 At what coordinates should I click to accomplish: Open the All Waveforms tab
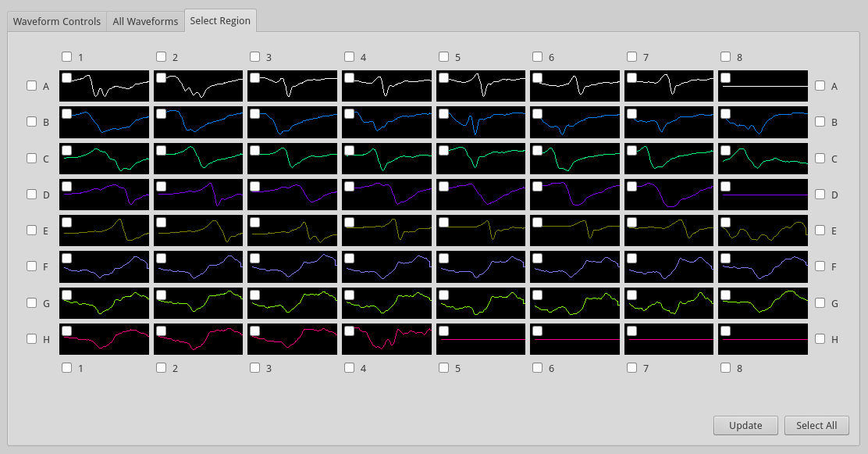tap(145, 22)
